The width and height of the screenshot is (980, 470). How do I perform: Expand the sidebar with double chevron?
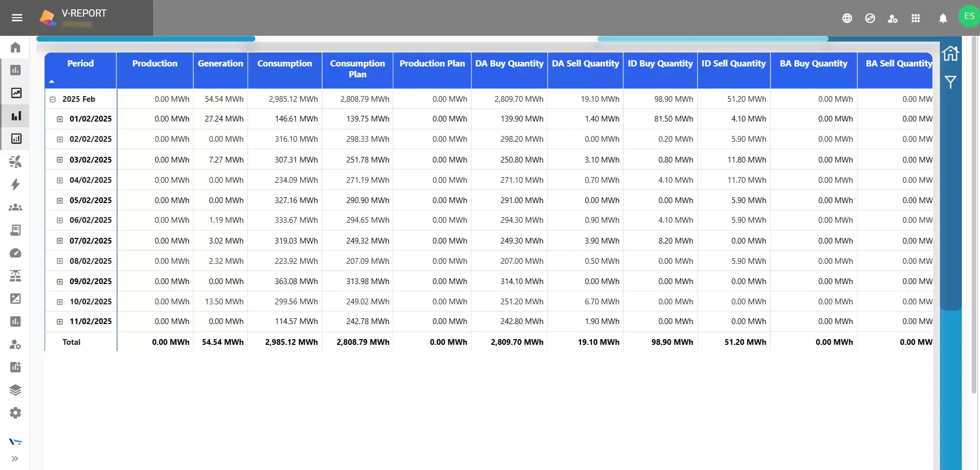(x=15, y=459)
